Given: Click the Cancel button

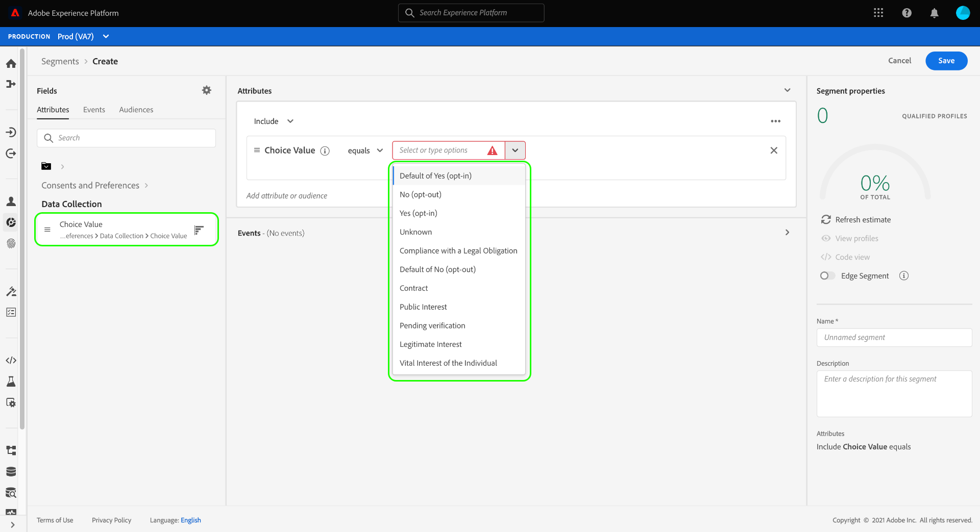Looking at the screenshot, I should 899,61.
